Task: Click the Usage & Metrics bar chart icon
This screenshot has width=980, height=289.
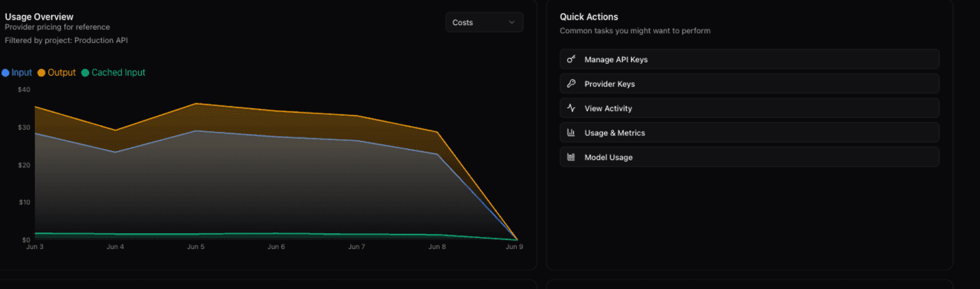Action: pyautogui.click(x=571, y=133)
